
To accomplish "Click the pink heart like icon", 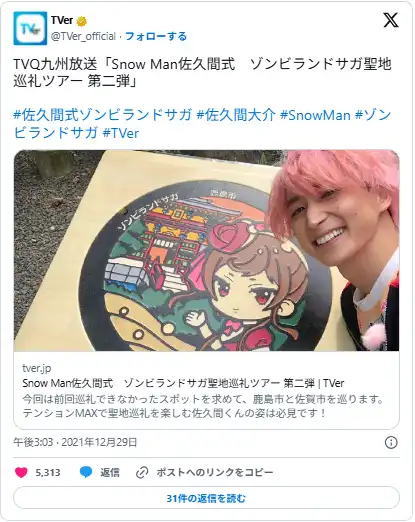I will pos(21,472).
